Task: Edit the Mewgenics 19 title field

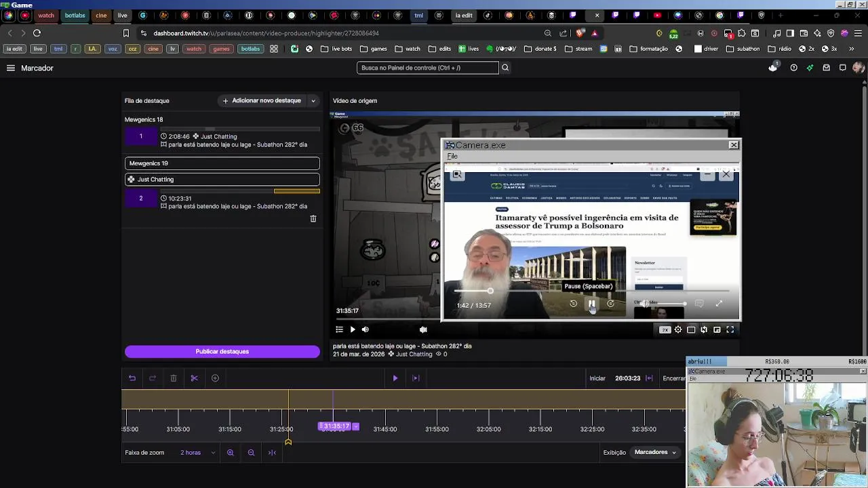Action: [222, 163]
